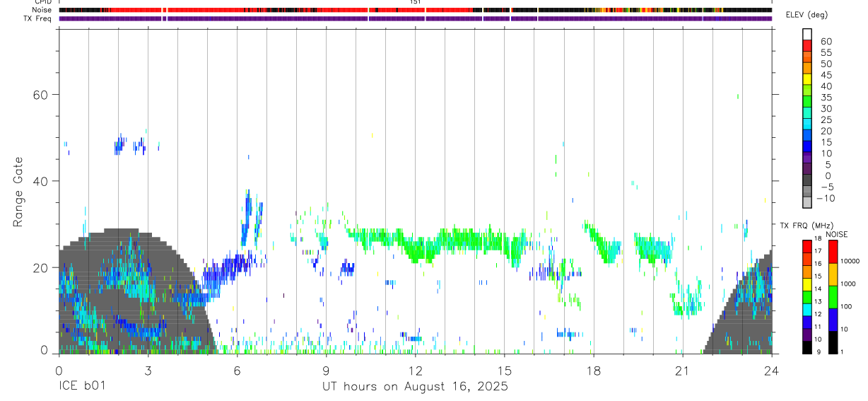Click Range Gate y-axis tick label 20
Image resolution: width=868 pixels, height=401 pixels.
pyautogui.click(x=40, y=267)
